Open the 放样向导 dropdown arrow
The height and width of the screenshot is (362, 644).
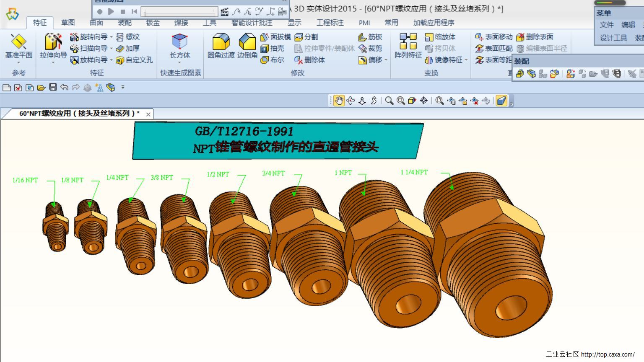(112, 60)
